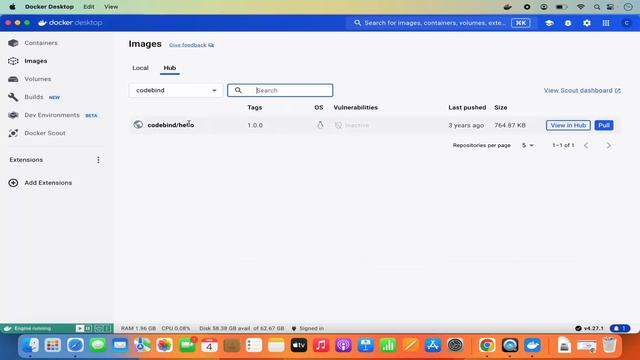Image resolution: width=640 pixels, height=360 pixels.
Task: Open the Give feedback link
Action: [191, 45]
